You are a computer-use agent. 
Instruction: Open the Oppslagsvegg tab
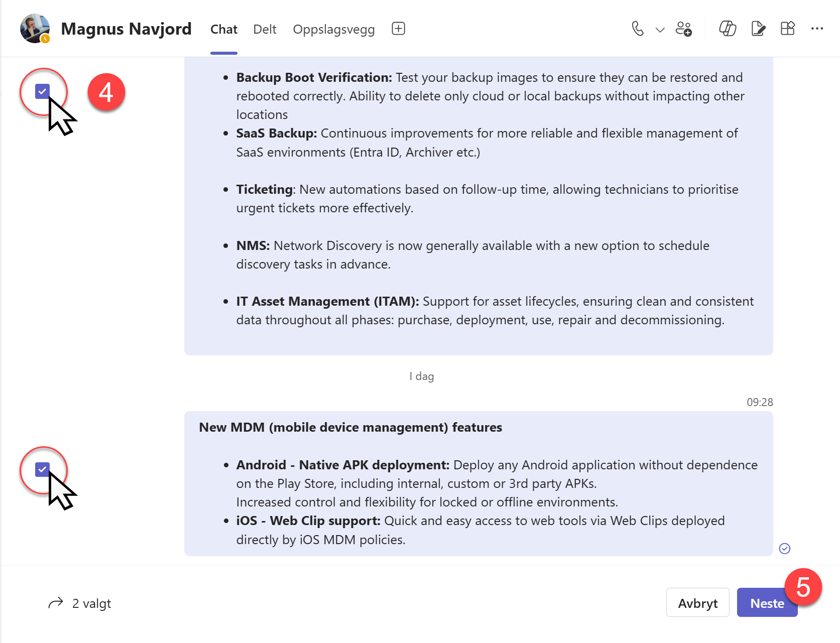333,29
